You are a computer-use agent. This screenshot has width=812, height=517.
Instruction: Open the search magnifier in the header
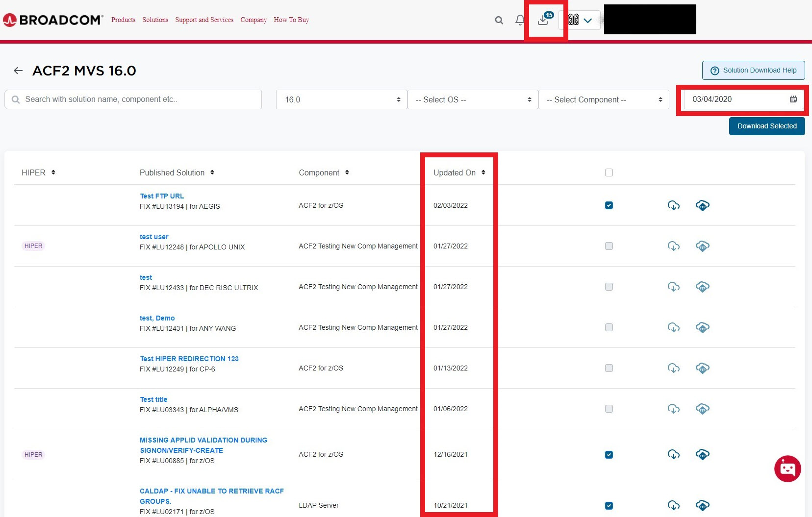[499, 20]
